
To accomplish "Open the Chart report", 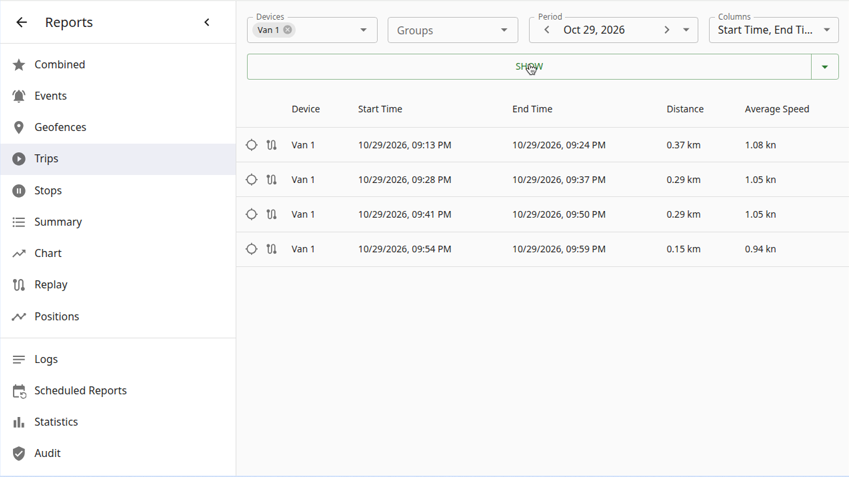I will [x=118, y=253].
